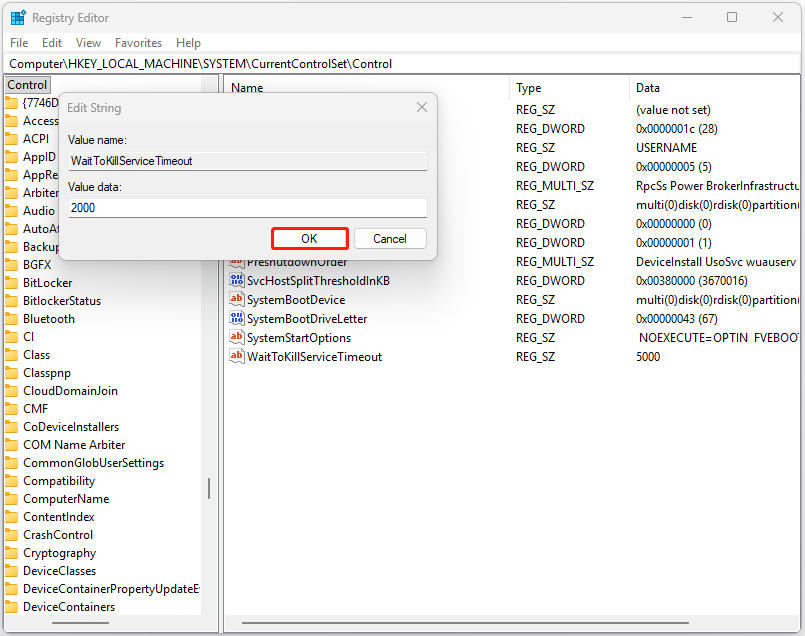This screenshot has height=636, width=805.
Task: Click the 0x00000043 (67) data value
Action: pyautogui.click(x=677, y=319)
